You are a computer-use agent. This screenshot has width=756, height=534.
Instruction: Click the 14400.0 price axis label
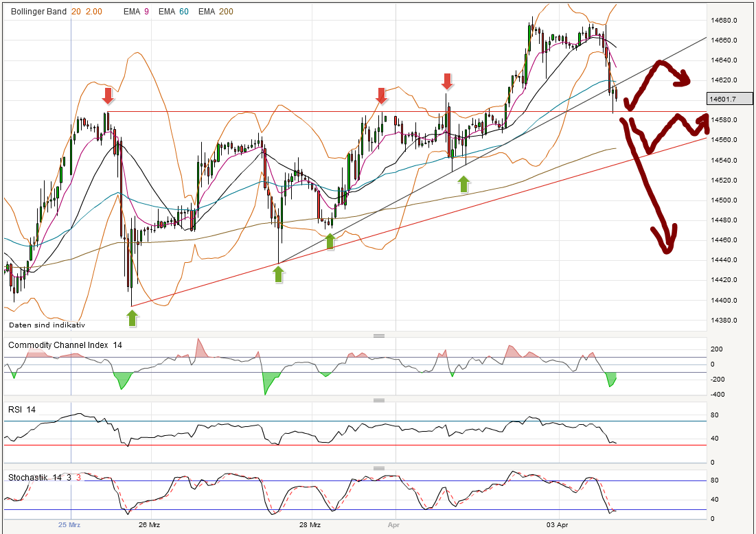(x=724, y=300)
